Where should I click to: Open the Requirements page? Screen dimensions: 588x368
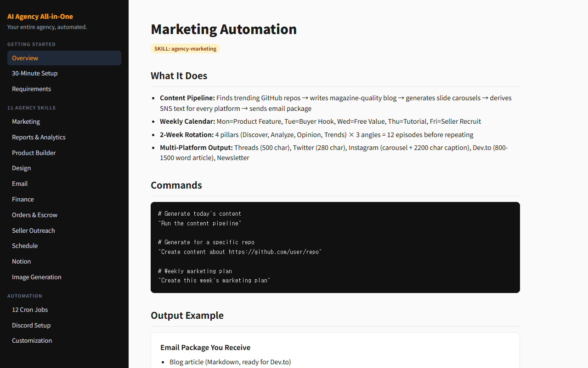(x=31, y=89)
